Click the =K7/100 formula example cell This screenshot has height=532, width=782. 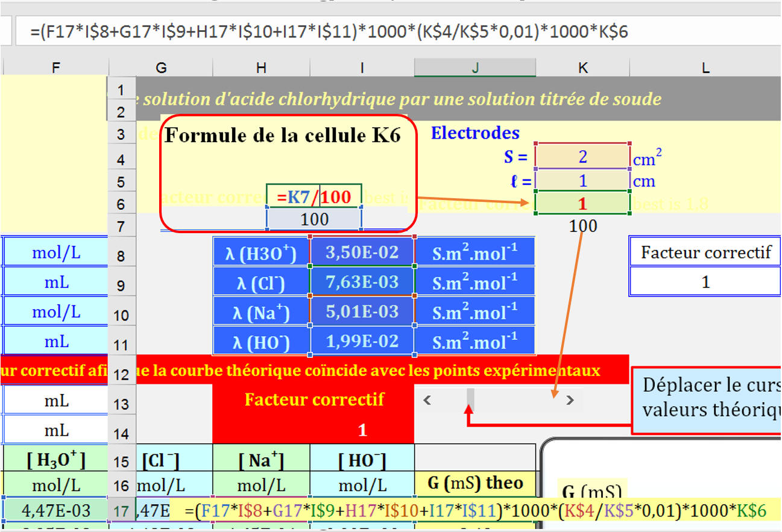[x=314, y=196]
